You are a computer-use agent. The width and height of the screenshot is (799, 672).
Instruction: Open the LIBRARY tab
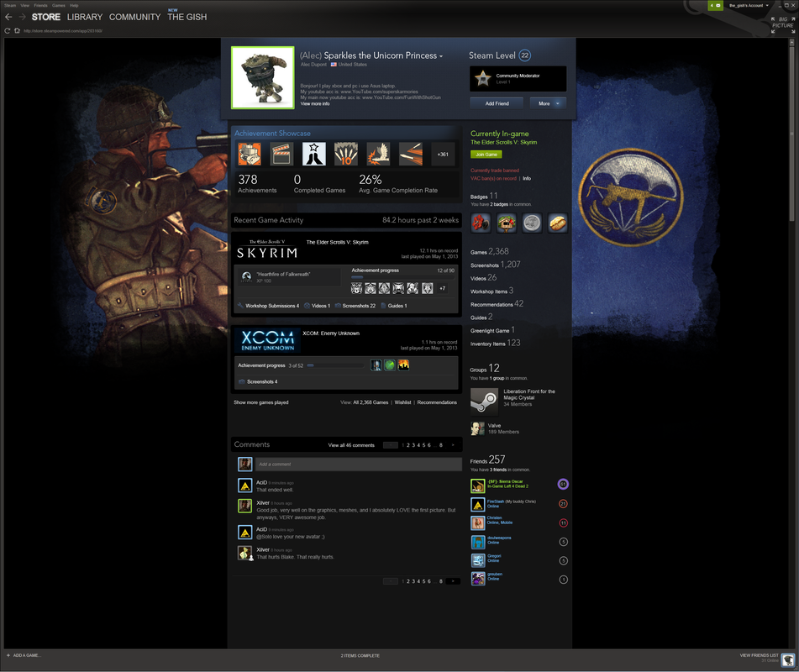tap(85, 17)
